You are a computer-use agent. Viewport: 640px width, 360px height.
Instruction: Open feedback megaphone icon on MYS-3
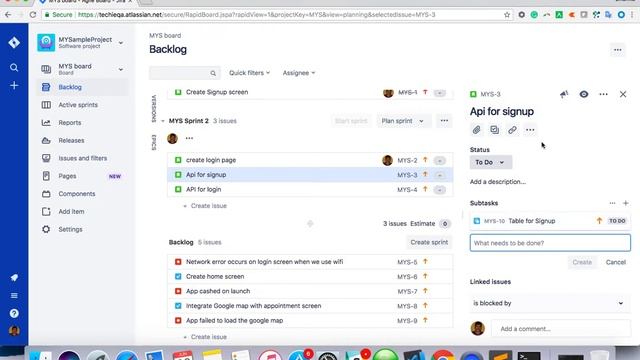[x=564, y=94]
